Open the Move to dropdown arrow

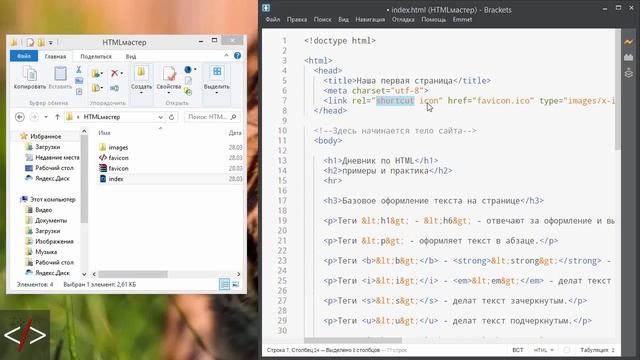102,74
